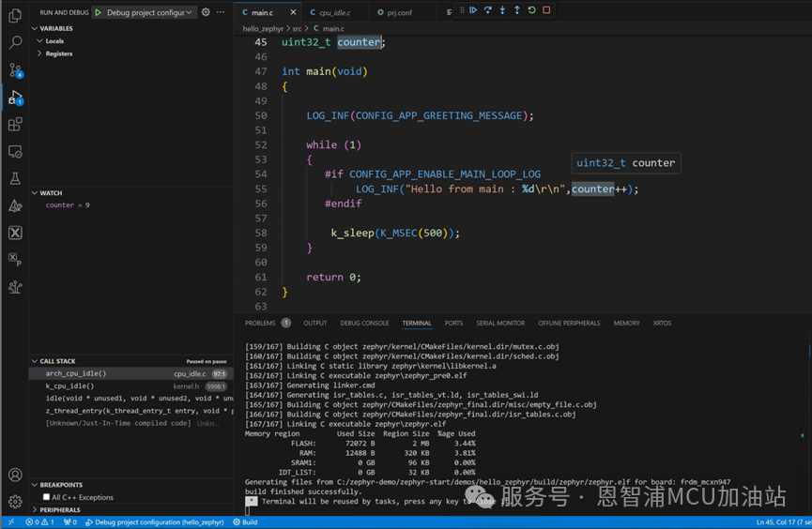This screenshot has height=529, width=812.
Task: Open the Source Control view
Action: [15, 70]
